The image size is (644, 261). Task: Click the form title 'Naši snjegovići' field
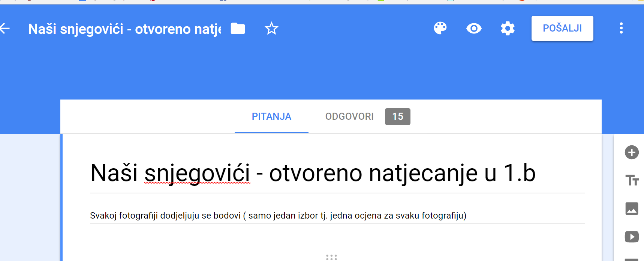pyautogui.click(x=313, y=173)
